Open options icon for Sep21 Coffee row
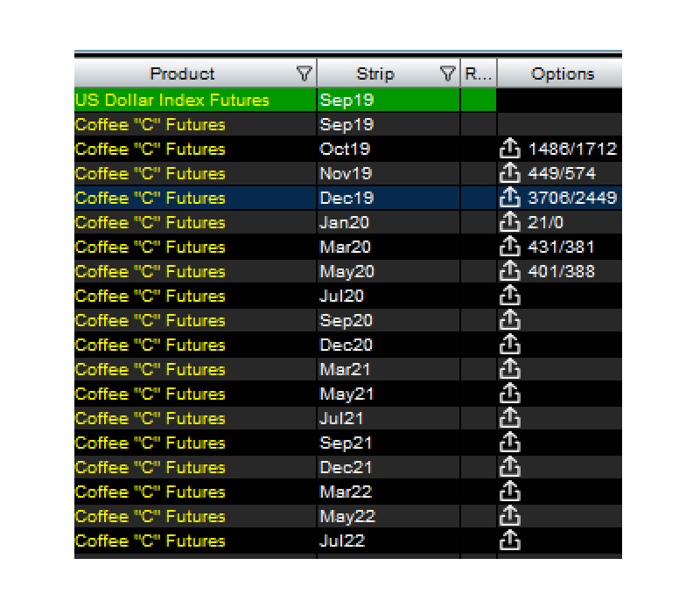The width and height of the screenshot is (700, 614). point(510,443)
